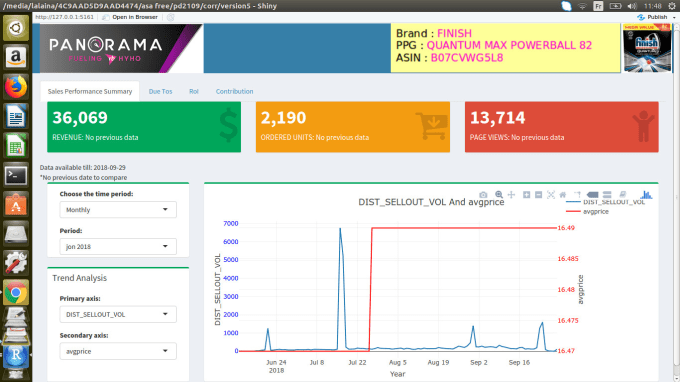Click the shopping cart icon in Ordered Units box

[432, 126]
